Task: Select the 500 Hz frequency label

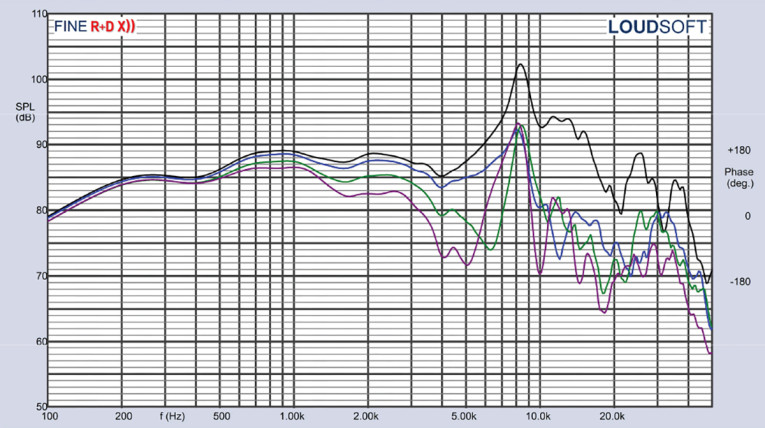Action: pos(221,415)
